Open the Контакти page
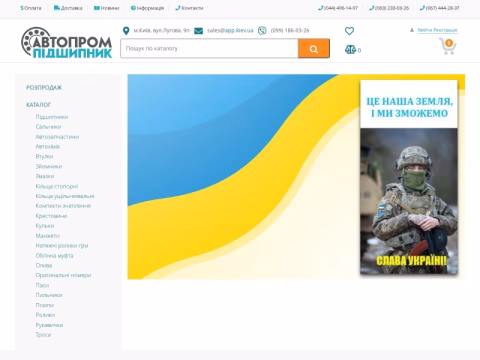This screenshot has height=360, width=480. 189,8
